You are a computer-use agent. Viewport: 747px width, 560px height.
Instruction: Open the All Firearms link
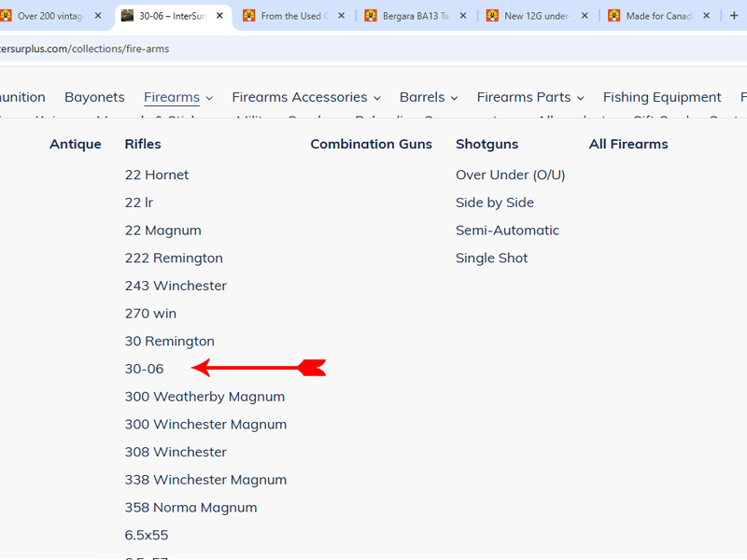pyautogui.click(x=628, y=144)
